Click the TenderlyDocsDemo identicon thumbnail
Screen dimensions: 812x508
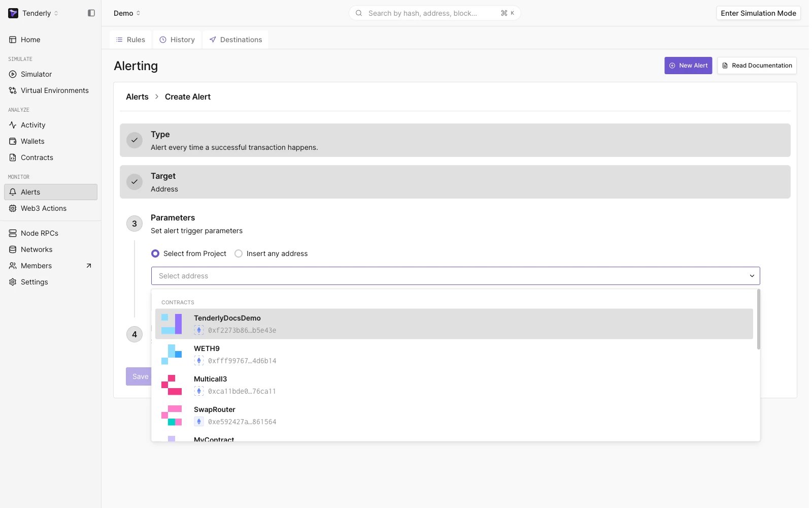tap(172, 324)
